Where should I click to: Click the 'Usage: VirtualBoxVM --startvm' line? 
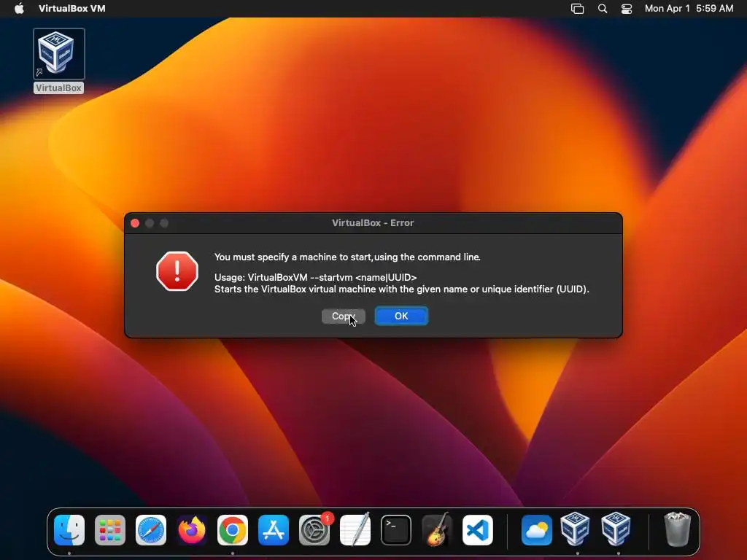315,277
